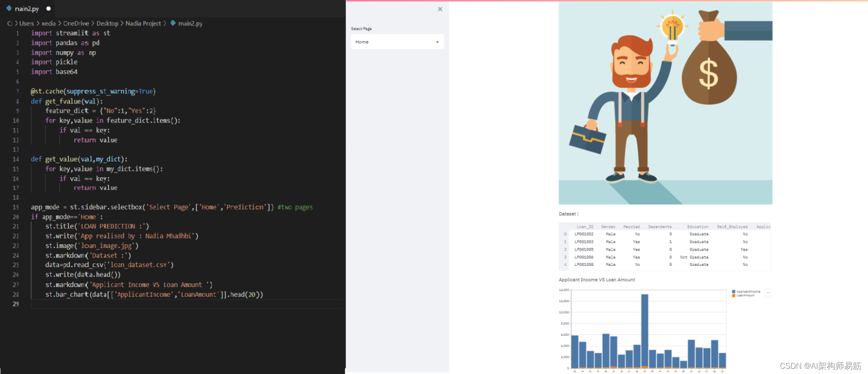This screenshot has width=868, height=374.
Task: Click the dropdown arrow beside Home
Action: (x=437, y=42)
